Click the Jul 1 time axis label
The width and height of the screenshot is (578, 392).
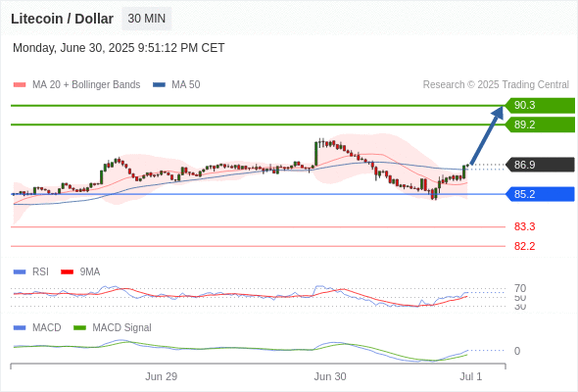(x=471, y=376)
